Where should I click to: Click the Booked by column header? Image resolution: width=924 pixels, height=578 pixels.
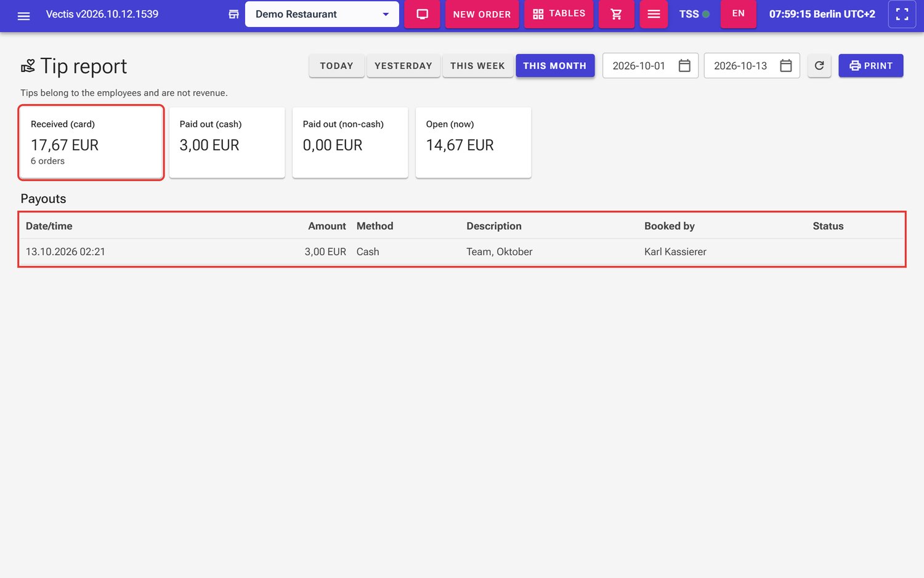[x=670, y=226]
